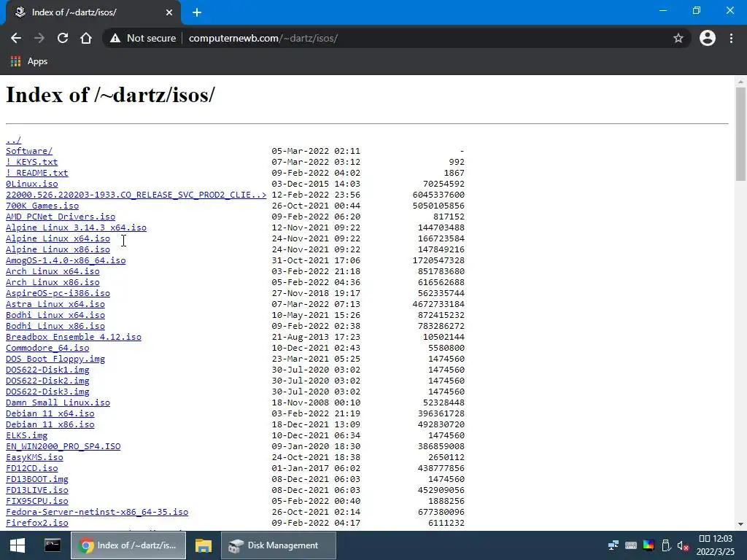Click the Chrome taskbar button
Viewport: 747px width, 560px height.
point(128,545)
